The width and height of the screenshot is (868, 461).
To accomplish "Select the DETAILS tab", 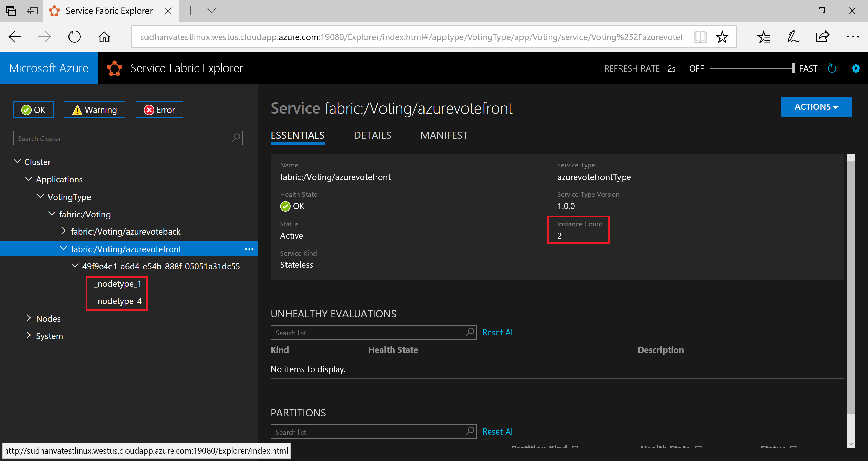I will (x=372, y=136).
